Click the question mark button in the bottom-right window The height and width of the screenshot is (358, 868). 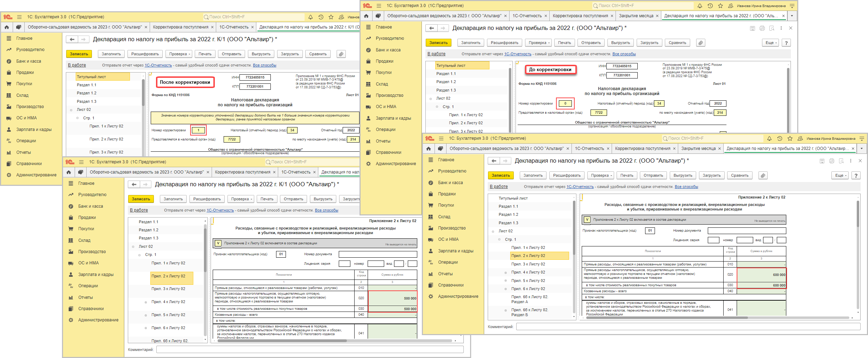[x=856, y=175]
